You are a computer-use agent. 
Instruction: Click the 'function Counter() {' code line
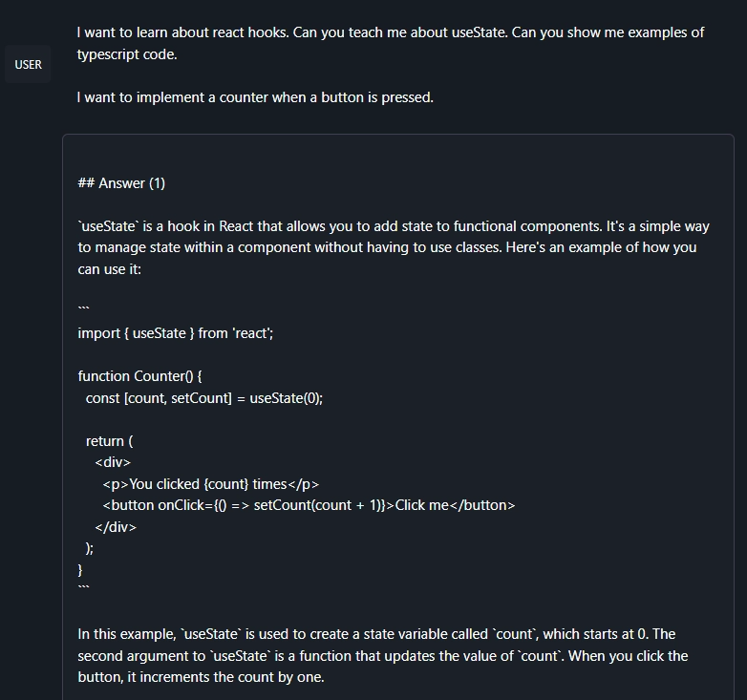coord(139,376)
